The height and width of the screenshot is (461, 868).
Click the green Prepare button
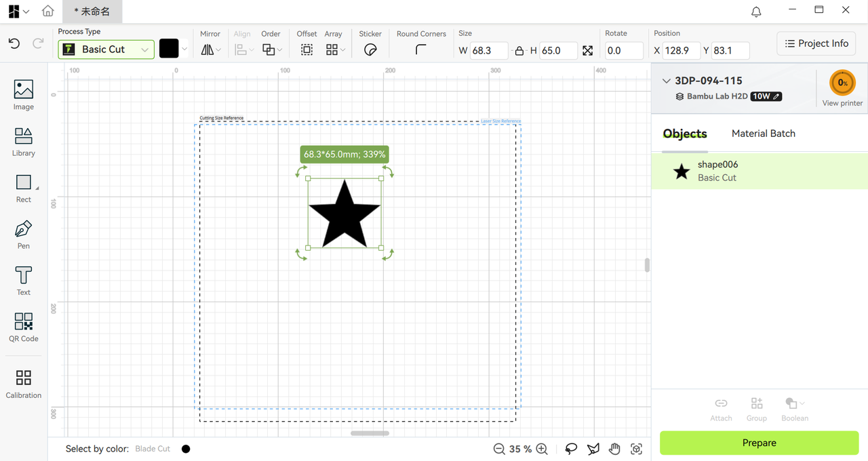[759, 443]
